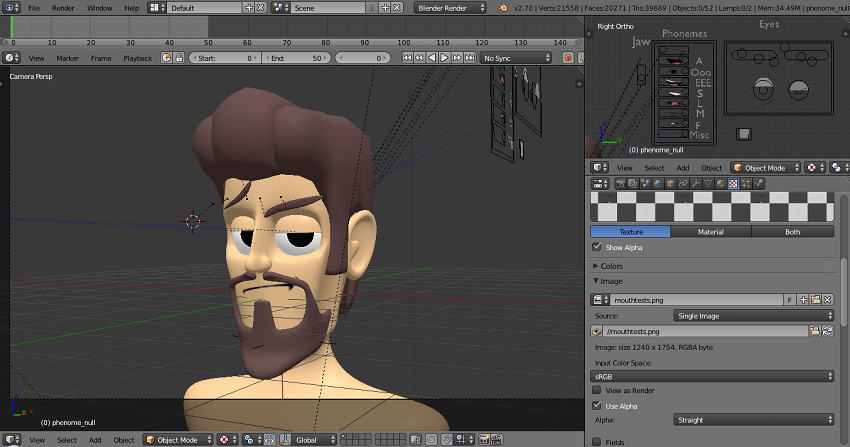Open the Texture checker properties tab
Screen dimensions: 850x447
[733, 184]
